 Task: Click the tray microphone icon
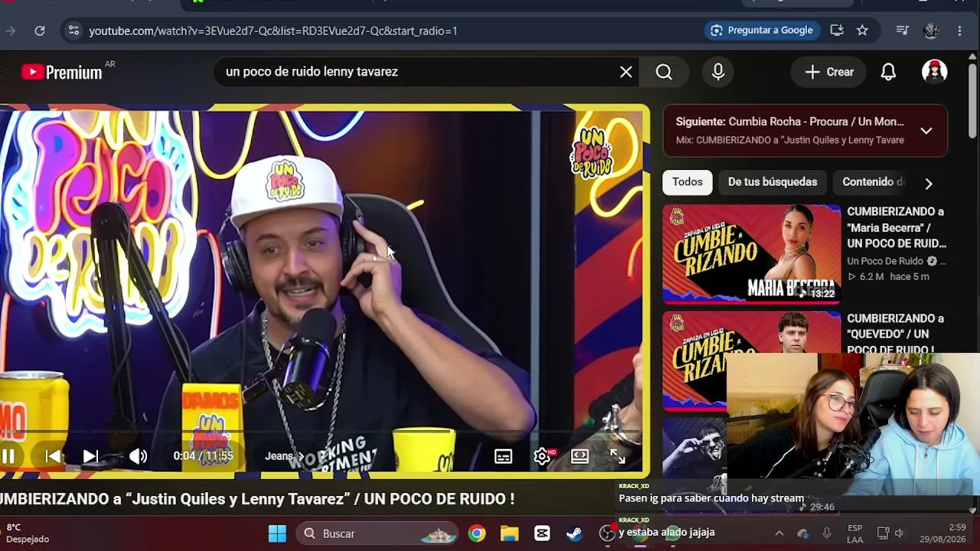pyautogui.click(x=827, y=533)
